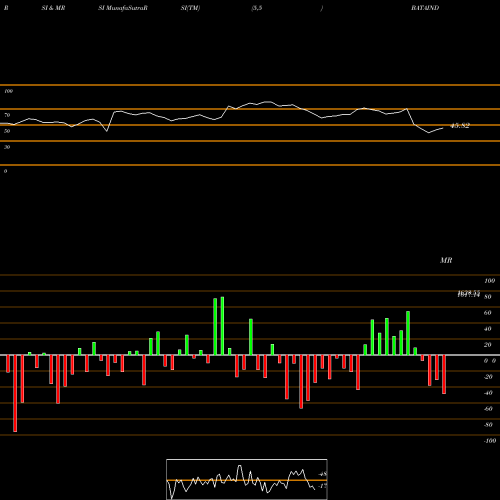Click the 'SI(TM)' header label
Image resolution: width=500 pixels, height=500 pixels.
coord(190,8)
